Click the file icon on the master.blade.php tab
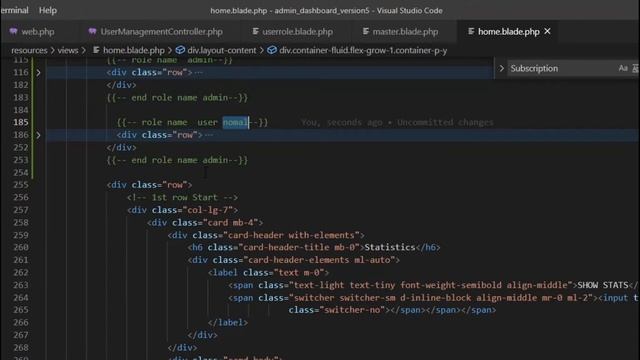 366,31
